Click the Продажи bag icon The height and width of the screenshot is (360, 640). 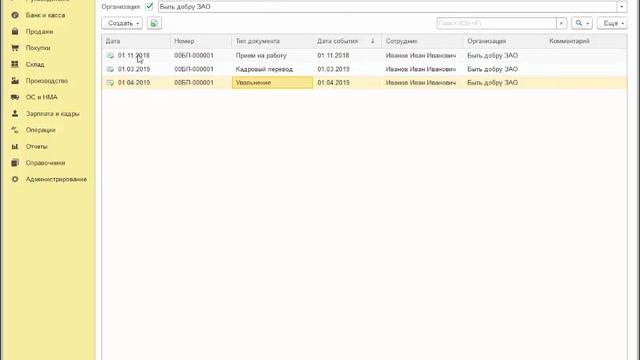15,31
